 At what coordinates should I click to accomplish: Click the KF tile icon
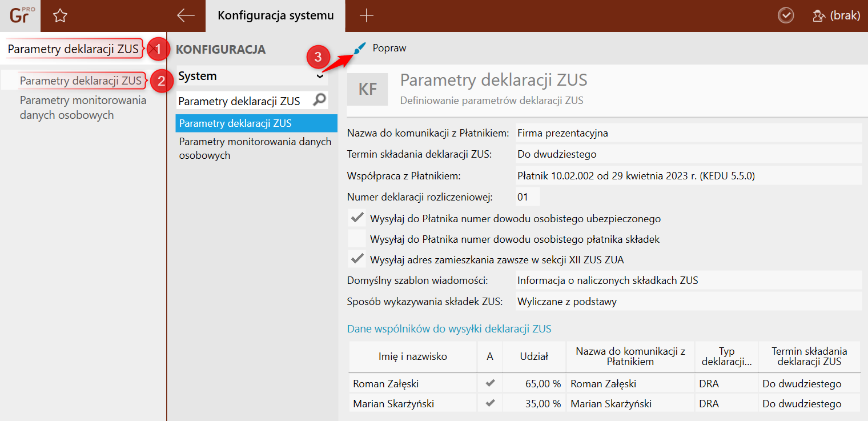367,89
